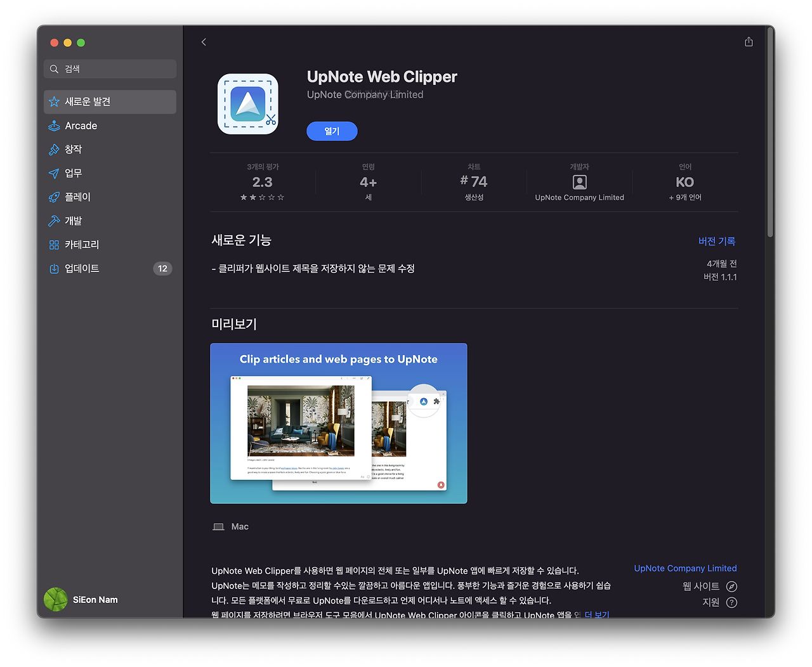Open the 창작 (Create) category
Screen dimensions: 812x667
click(72, 149)
